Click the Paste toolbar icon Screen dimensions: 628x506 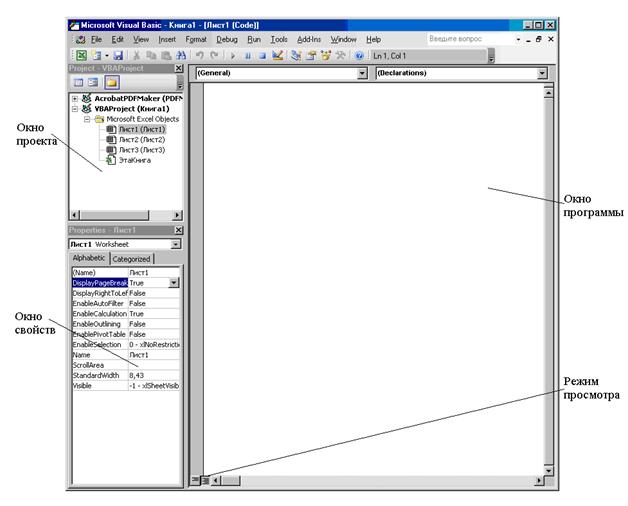pyautogui.click(x=166, y=56)
